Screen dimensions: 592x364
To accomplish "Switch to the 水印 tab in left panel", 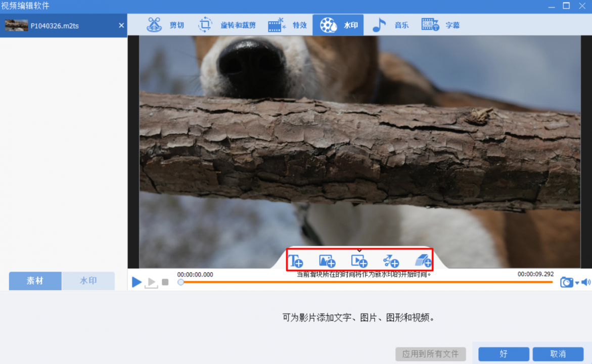I will (88, 281).
